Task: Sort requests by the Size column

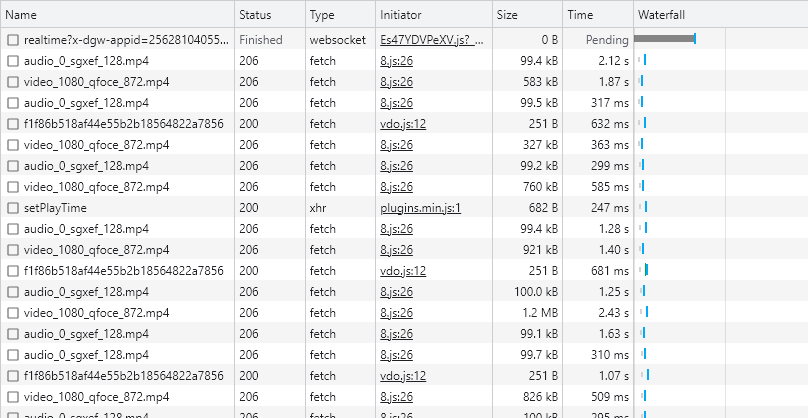Action: point(510,15)
